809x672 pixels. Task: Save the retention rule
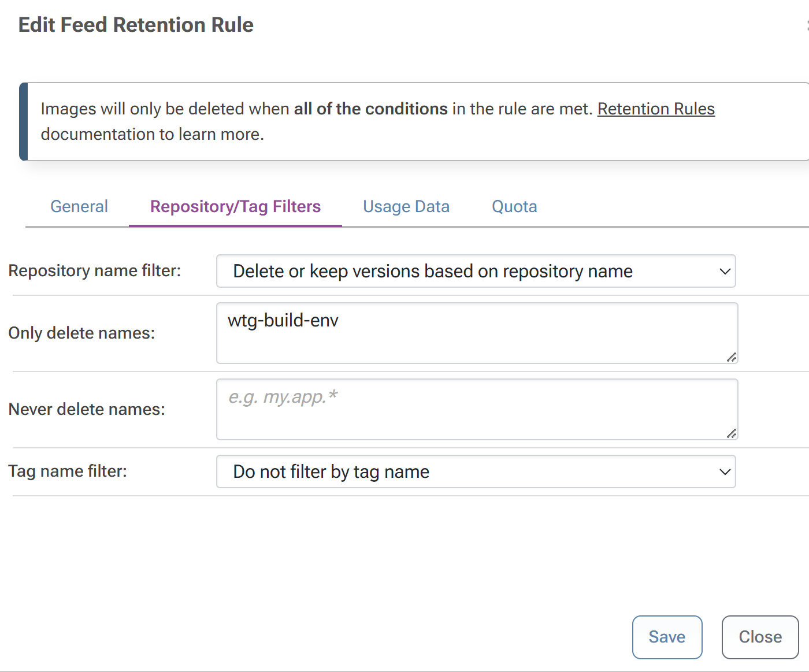pyautogui.click(x=667, y=637)
